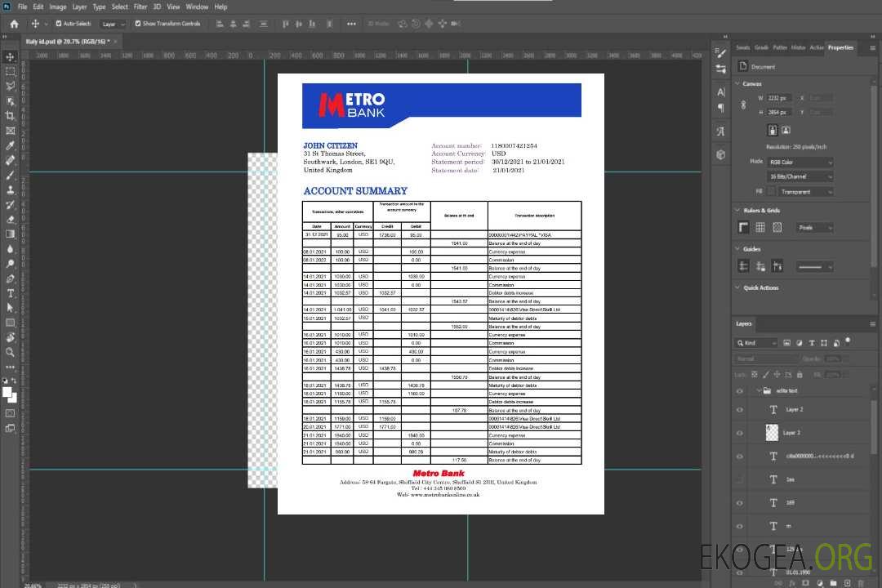This screenshot has width=882, height=588.
Task: Select the Frame tool
Action: pos(10,131)
